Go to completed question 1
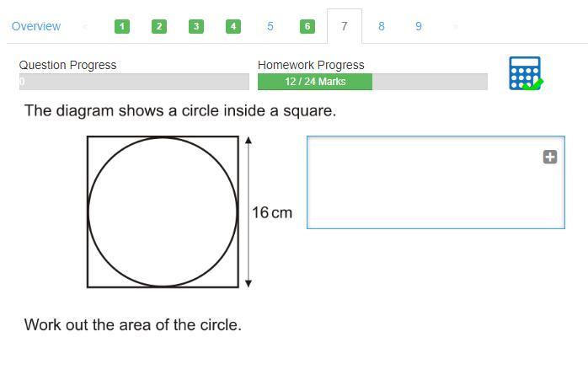The width and height of the screenshot is (588, 380). pos(122,26)
